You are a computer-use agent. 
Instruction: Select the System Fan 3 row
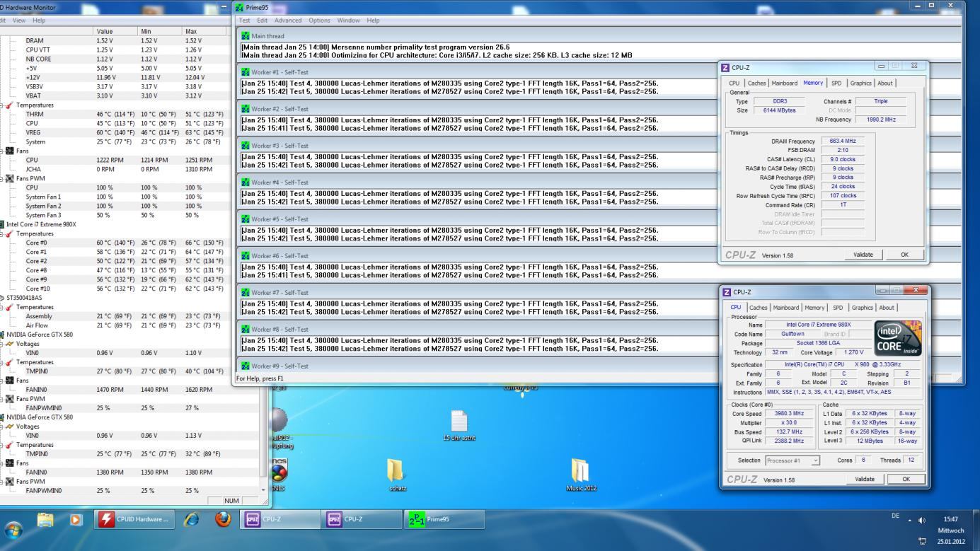[113, 215]
